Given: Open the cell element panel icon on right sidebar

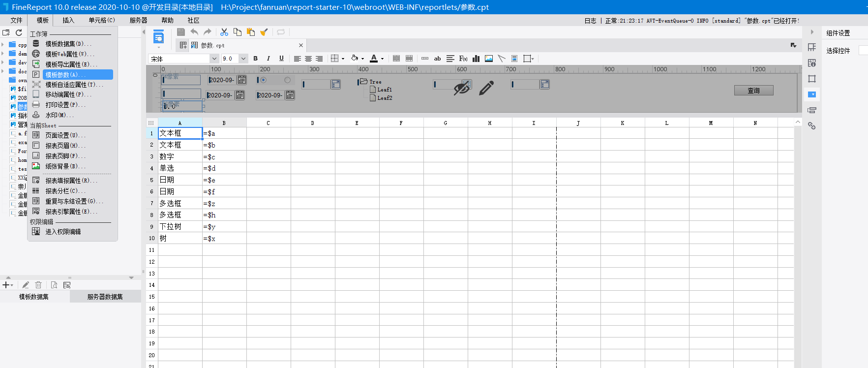Looking at the screenshot, I should 812,47.
